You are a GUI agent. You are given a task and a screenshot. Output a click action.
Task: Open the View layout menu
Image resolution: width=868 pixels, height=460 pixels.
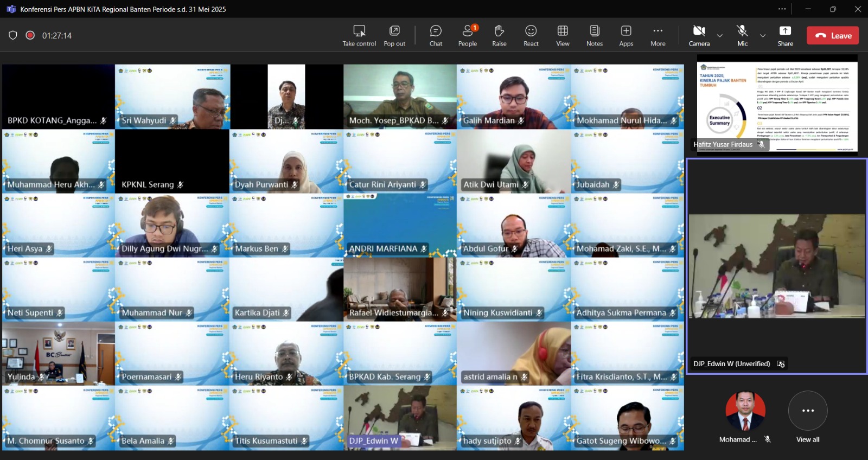[563, 35]
